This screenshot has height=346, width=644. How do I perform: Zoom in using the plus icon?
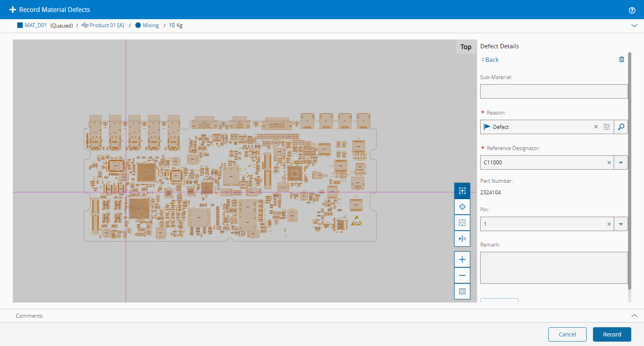click(462, 259)
